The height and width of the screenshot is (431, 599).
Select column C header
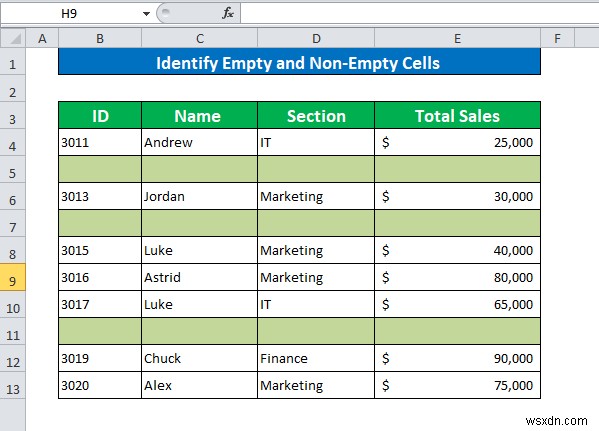[x=199, y=39]
